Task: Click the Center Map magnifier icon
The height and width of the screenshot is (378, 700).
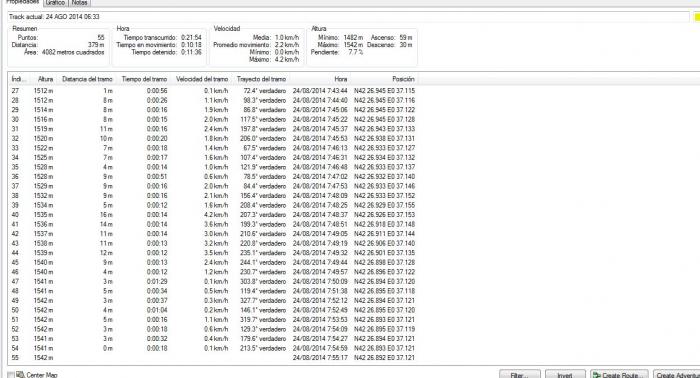Action: tap(20, 375)
